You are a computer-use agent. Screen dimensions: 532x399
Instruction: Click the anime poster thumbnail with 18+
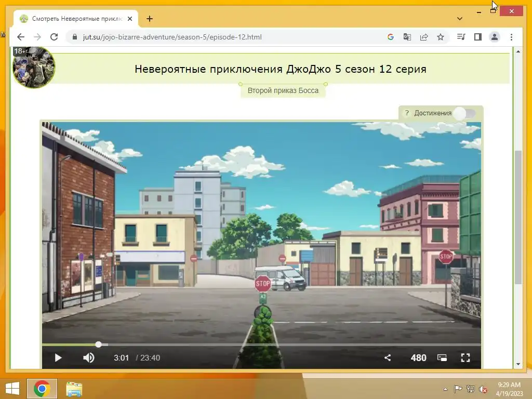pyautogui.click(x=34, y=67)
